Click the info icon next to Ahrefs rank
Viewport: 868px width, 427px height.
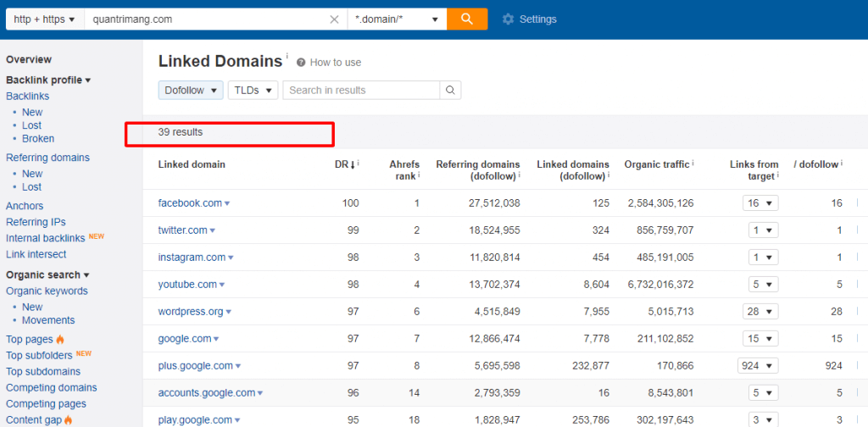point(419,175)
